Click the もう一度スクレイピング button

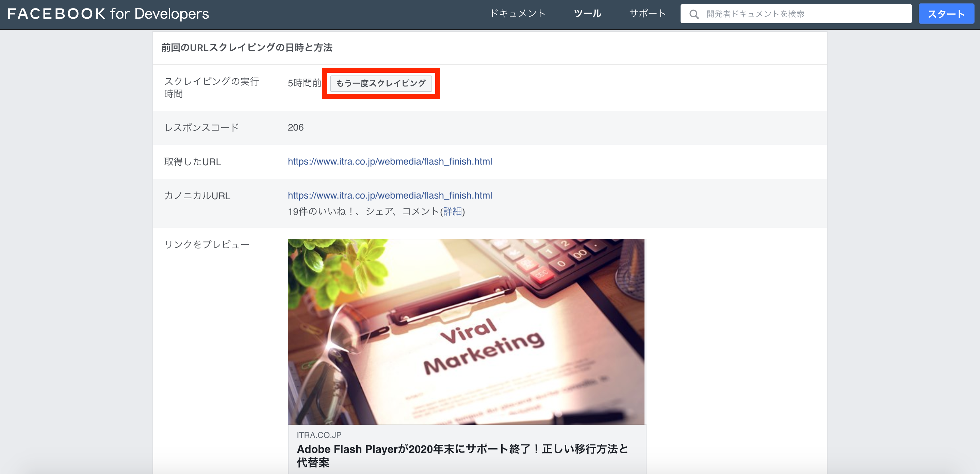click(381, 83)
